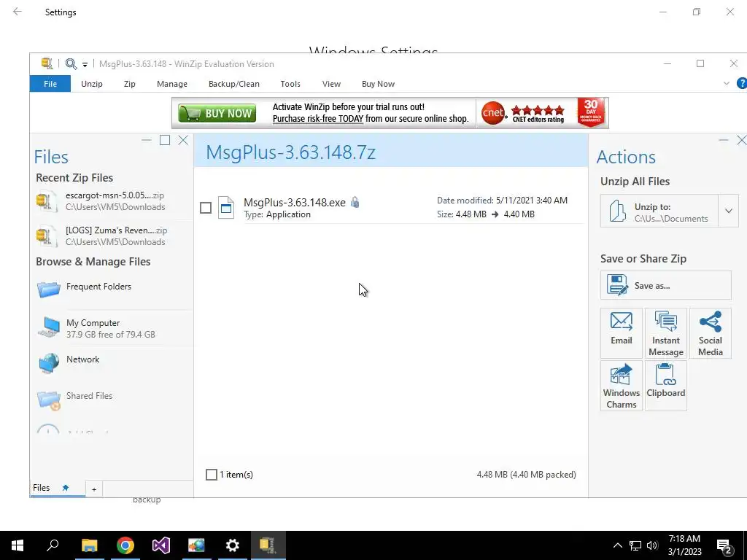747x560 pixels.
Task: Click Unzip to Documents button
Action: click(659, 211)
